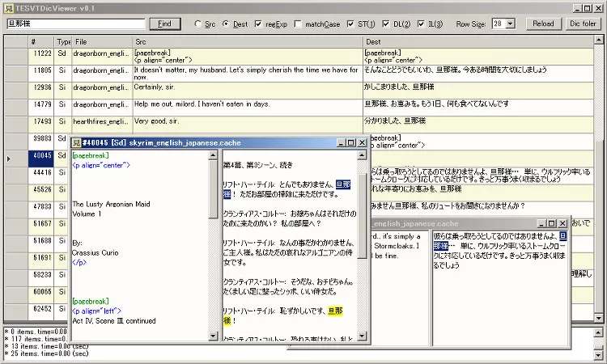Select the Src radio button
The width and height of the screenshot is (607, 364).
[197, 24]
